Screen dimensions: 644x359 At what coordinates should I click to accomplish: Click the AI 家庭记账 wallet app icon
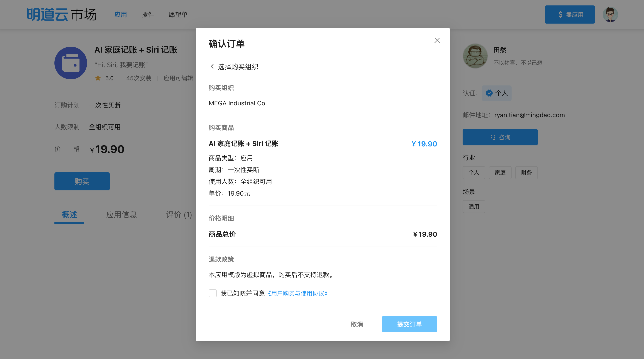tap(71, 63)
